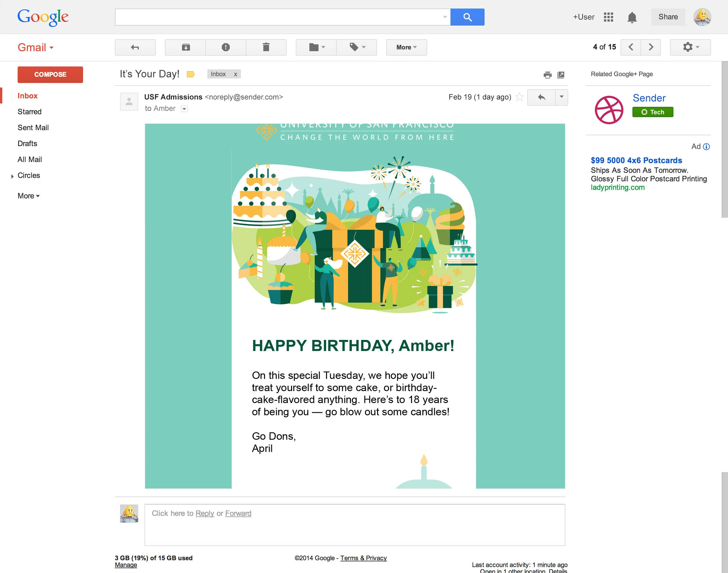The height and width of the screenshot is (573, 728).
Task: Click the 'Feb 19 (1 day ago)' date
Action: (480, 97)
